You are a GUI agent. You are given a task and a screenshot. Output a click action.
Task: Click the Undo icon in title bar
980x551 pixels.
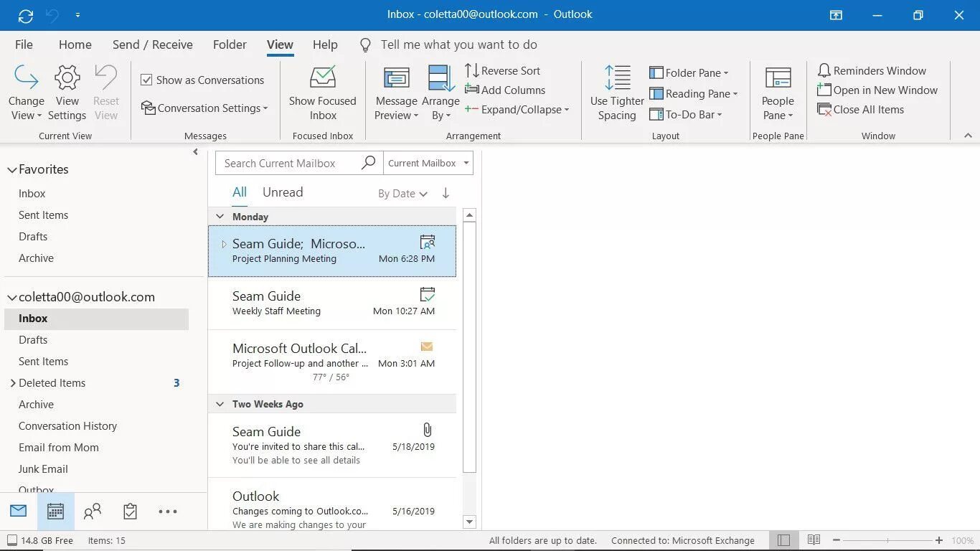click(51, 15)
